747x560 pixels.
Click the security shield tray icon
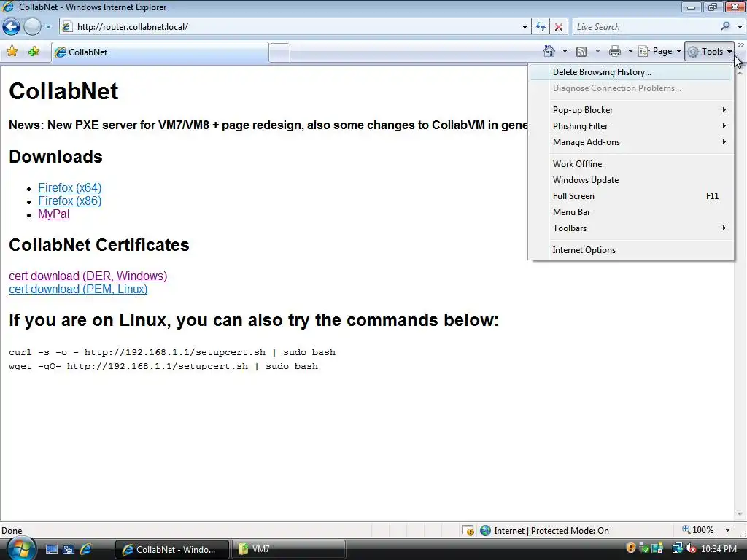point(631,548)
